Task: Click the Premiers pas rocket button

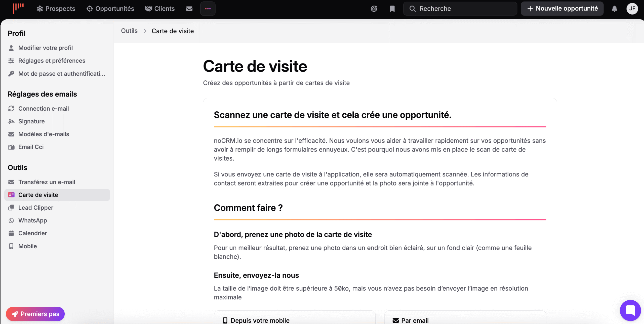Action: click(35, 314)
